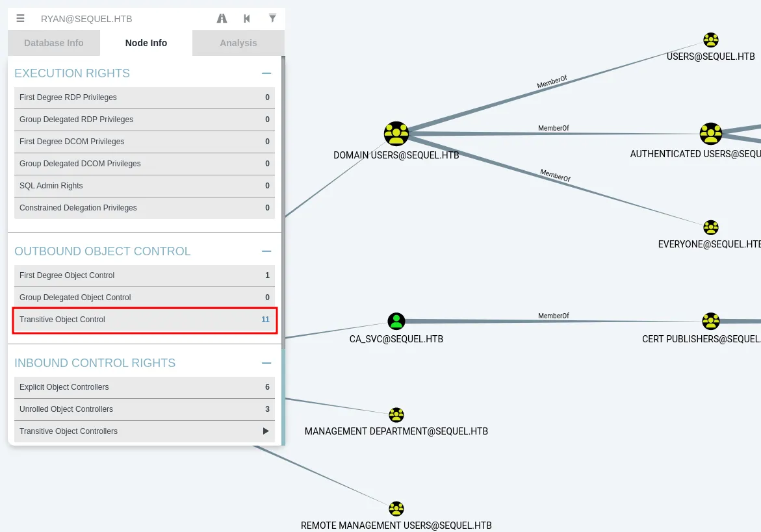Click the Explicit Object Controllers count
The height and width of the screenshot is (532, 761).
(x=267, y=387)
